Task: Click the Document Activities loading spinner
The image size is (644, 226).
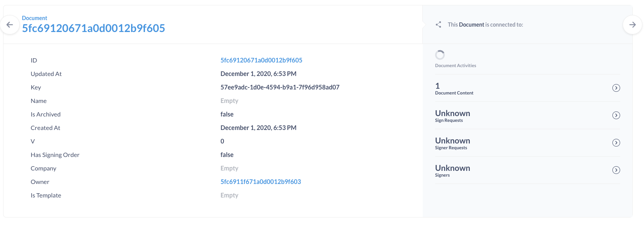Action: (440, 55)
